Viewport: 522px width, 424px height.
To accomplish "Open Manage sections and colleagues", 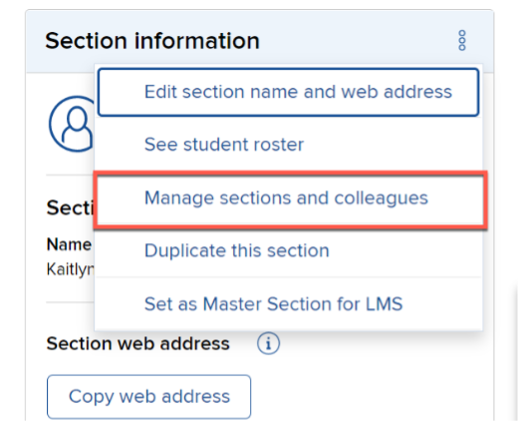I will [290, 199].
